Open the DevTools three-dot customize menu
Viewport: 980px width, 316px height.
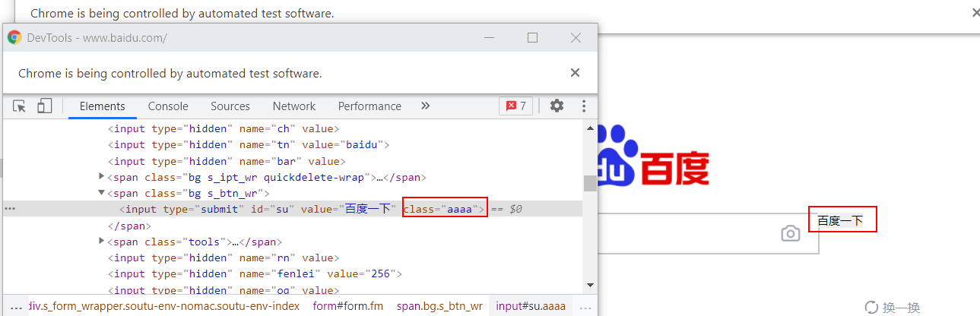[584, 106]
